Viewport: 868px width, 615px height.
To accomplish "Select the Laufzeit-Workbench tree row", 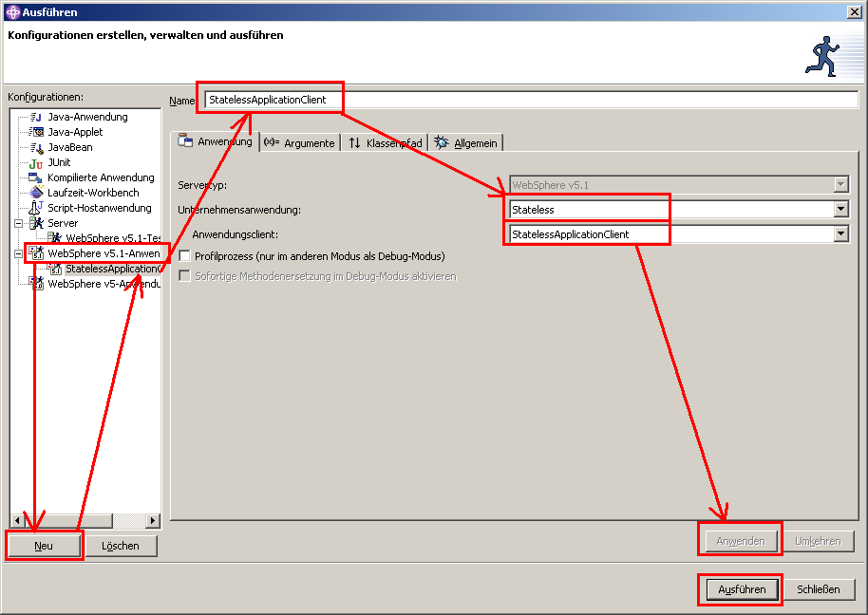I will pos(93,193).
